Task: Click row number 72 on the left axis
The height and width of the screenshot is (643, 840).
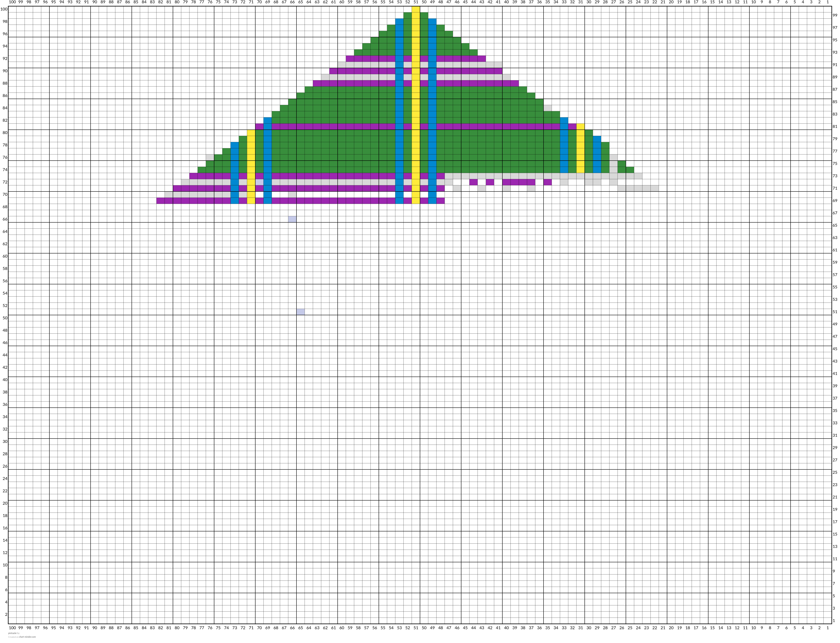Action: tap(5, 182)
